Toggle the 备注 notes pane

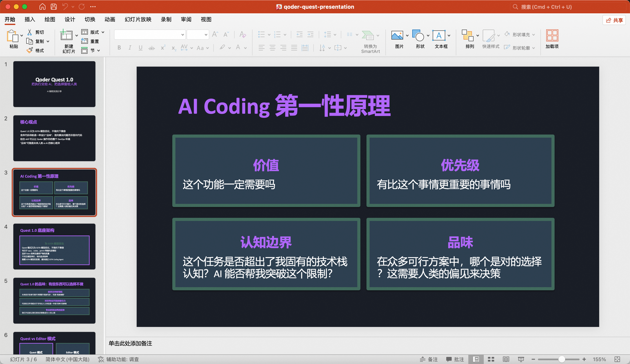click(x=429, y=359)
